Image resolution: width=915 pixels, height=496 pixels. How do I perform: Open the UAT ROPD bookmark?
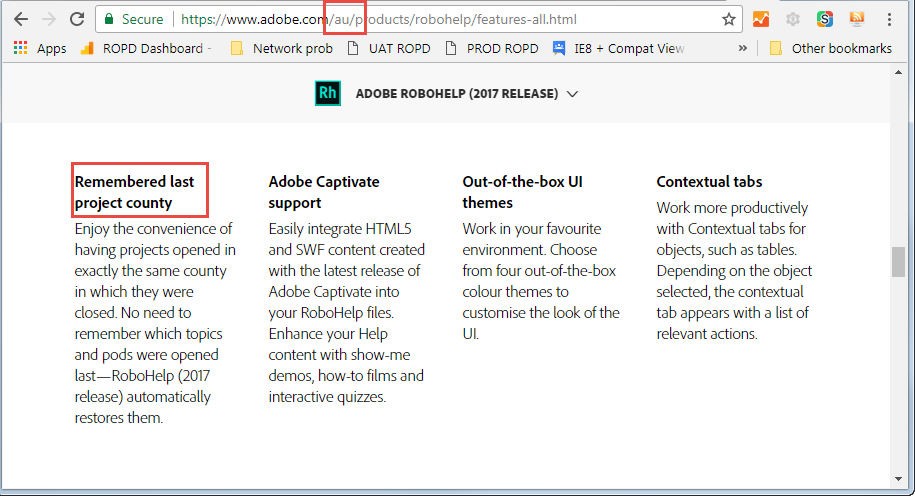coord(389,48)
